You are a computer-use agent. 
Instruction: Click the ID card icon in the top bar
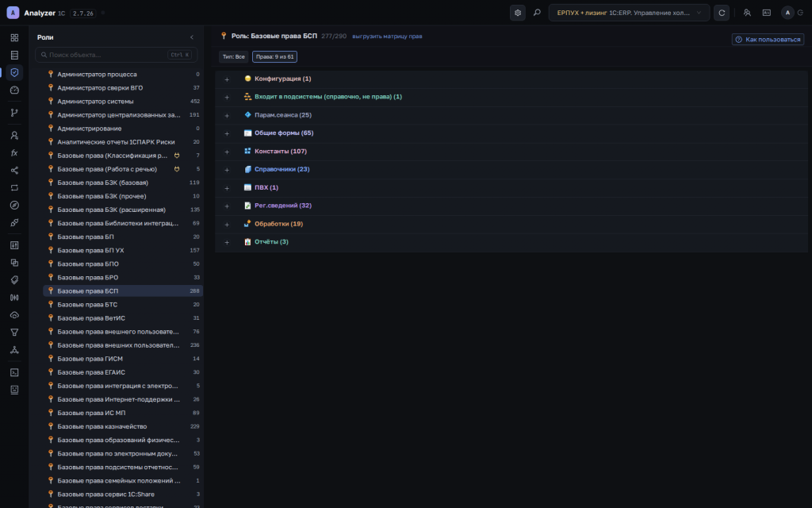[x=767, y=13]
